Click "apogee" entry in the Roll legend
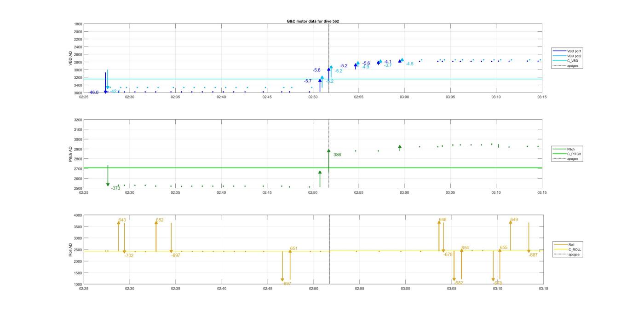644x319 pixels. coord(574,254)
